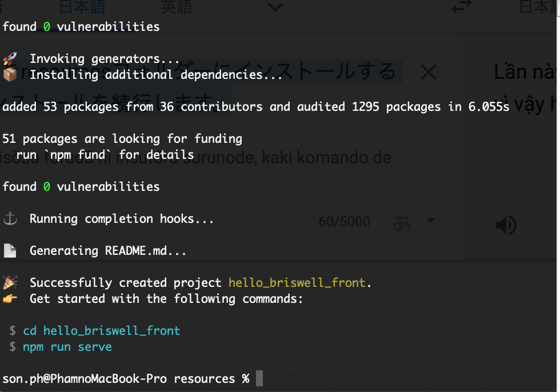Click the rocket emoji beside Invoking generators
This screenshot has height=392, width=560.
(x=10, y=58)
